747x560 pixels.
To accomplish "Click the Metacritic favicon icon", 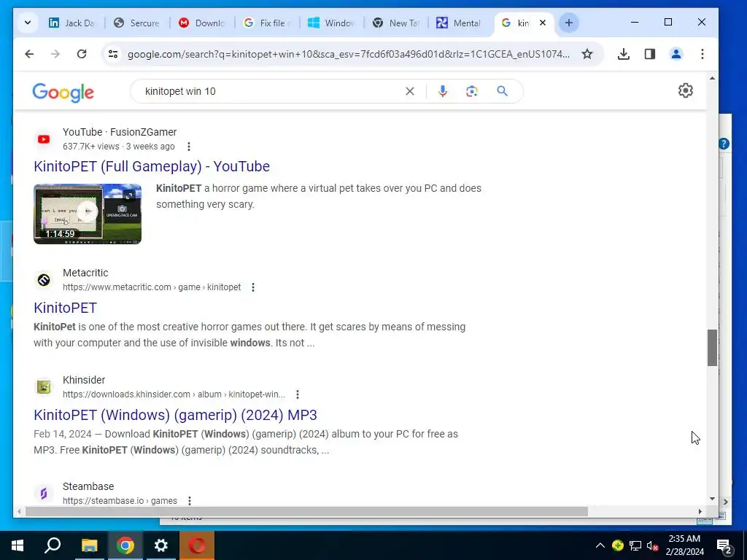I will (x=44, y=281).
